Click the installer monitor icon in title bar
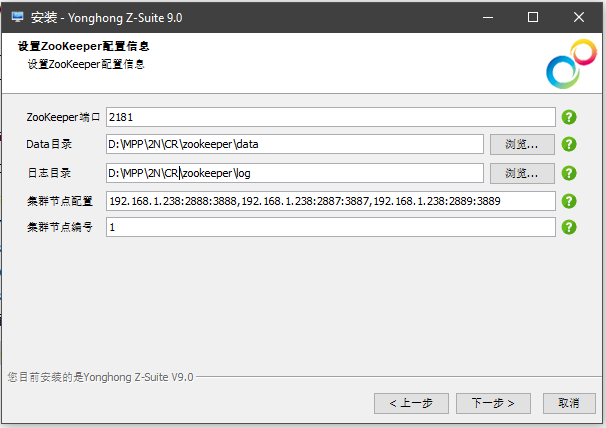The height and width of the screenshot is (428, 606). point(17,17)
